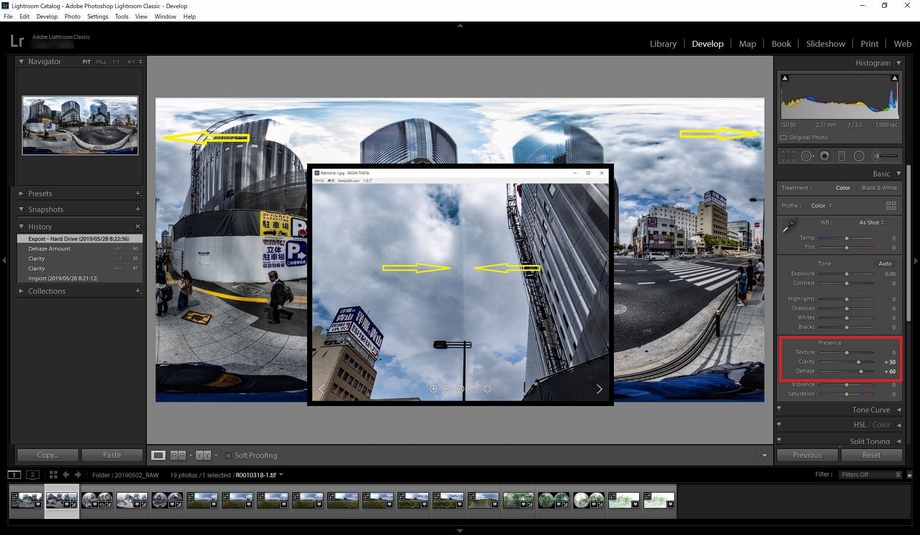Screen dimensions: 920x535
Task: Create a snapshot with plus icon
Action: tap(138, 209)
